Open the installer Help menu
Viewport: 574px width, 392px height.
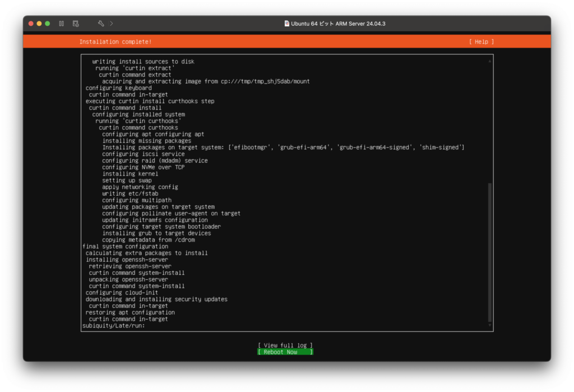coord(482,41)
